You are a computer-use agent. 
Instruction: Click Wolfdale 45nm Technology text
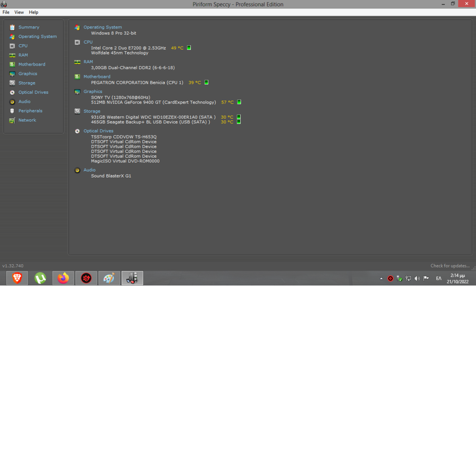tap(120, 53)
